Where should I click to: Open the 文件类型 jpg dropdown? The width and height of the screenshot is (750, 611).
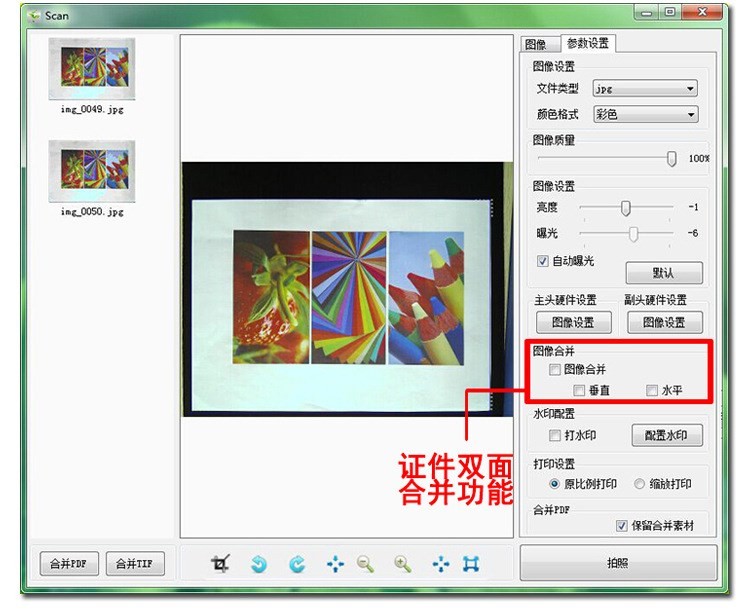[645, 89]
